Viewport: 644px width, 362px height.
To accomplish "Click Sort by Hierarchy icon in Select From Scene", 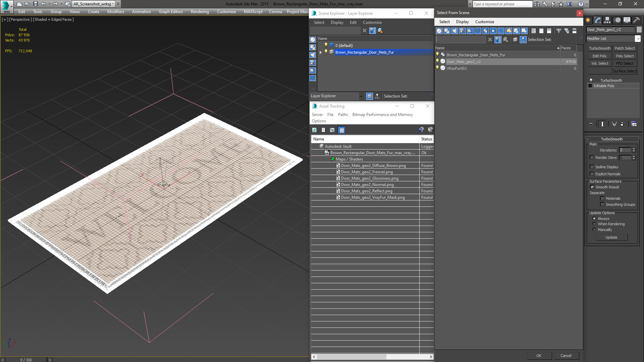I will click(523, 40).
